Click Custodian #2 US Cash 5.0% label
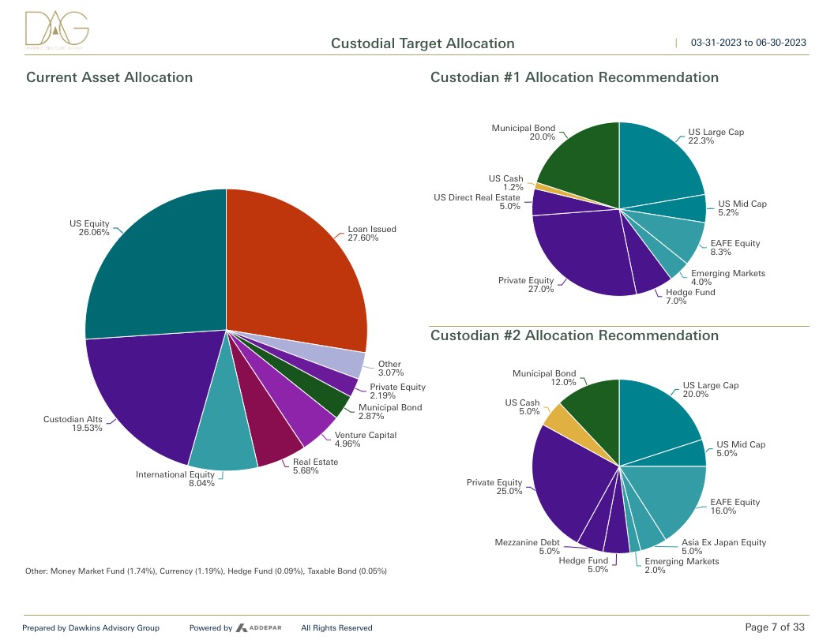The height and width of the screenshot is (644, 834). pos(522,406)
